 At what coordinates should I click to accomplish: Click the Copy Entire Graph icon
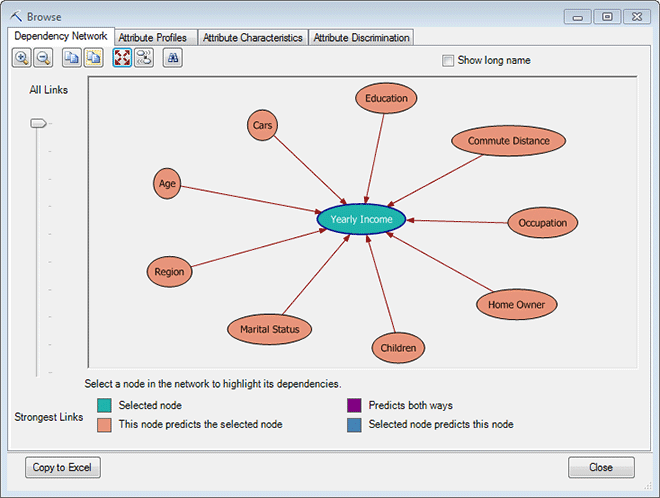click(x=93, y=59)
